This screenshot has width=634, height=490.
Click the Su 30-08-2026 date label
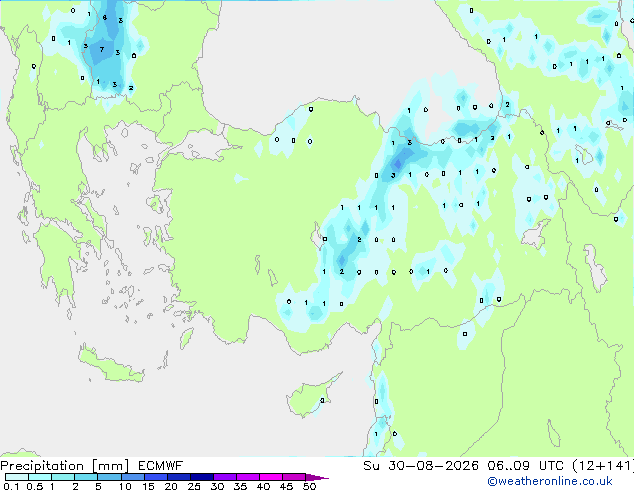point(421,466)
